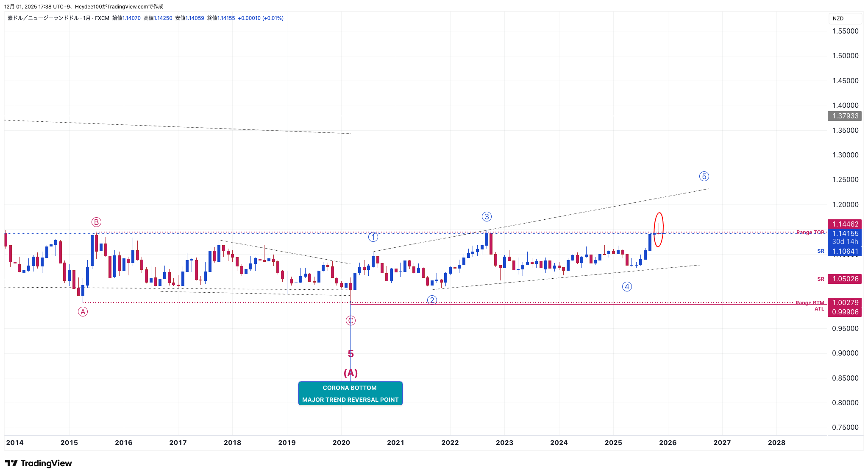Viewport: 868px width, 476px height.
Task: Click the red ellipse around latest candle
Action: (x=659, y=230)
